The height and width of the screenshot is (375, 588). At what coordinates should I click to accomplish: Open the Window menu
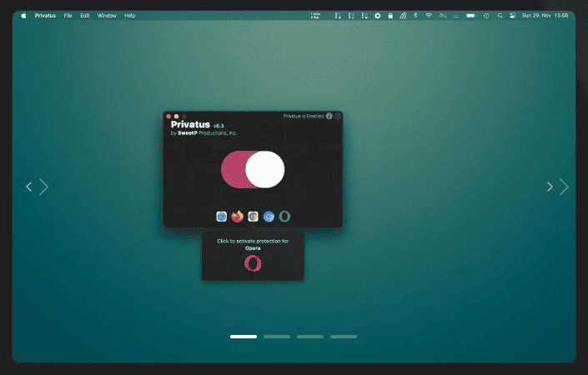pyautogui.click(x=107, y=16)
